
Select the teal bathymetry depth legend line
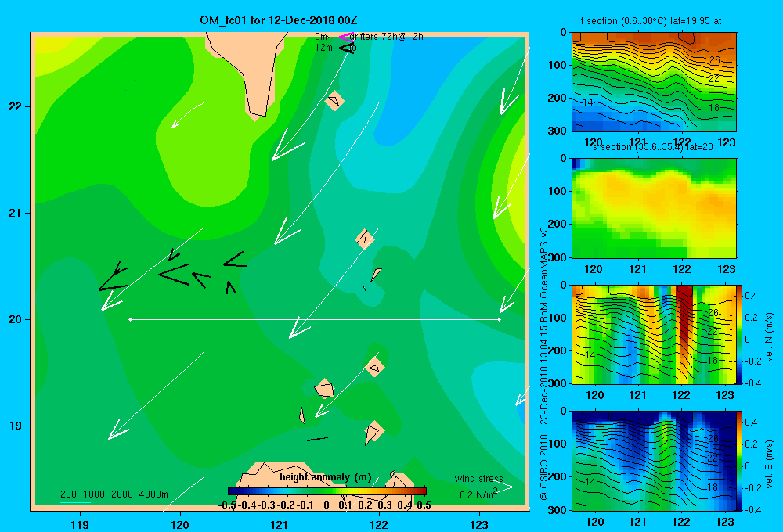coord(75,502)
